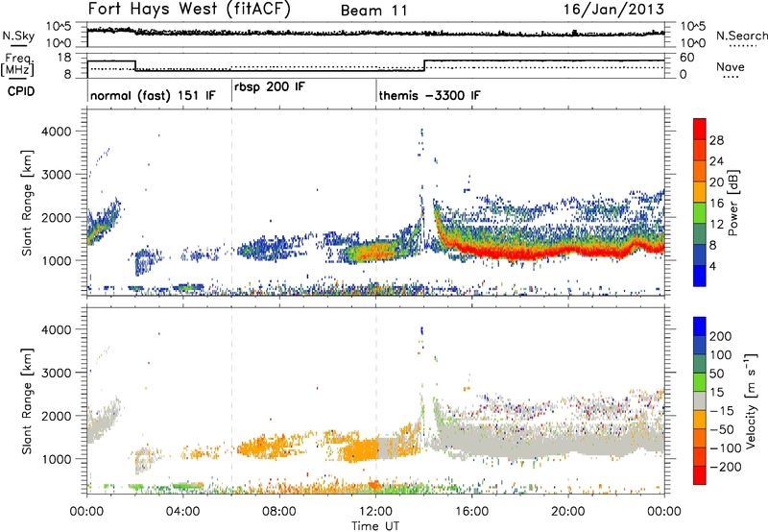Screen dimensions: 768x532
Task: Click the "1000" tick on the velocity panel
Action: (57, 459)
